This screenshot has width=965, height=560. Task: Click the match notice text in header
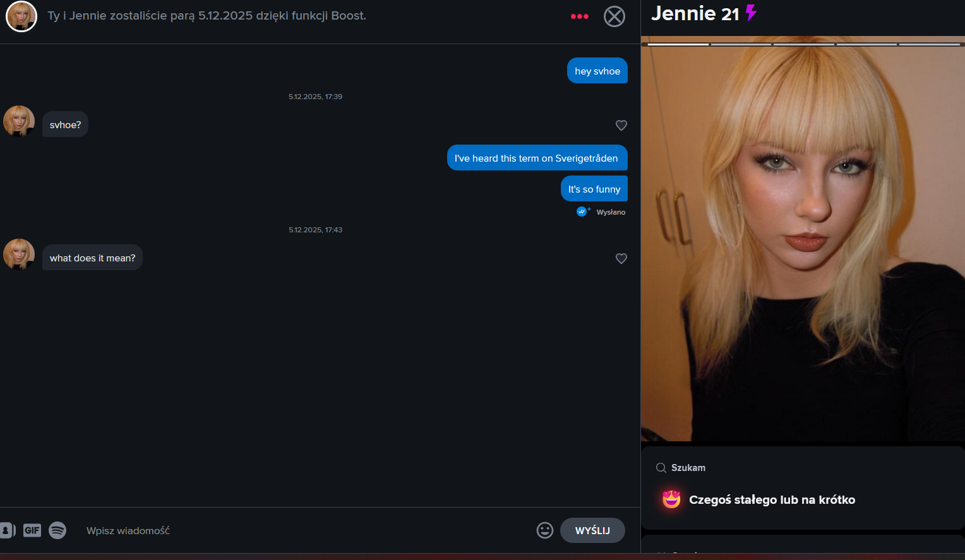207,16
